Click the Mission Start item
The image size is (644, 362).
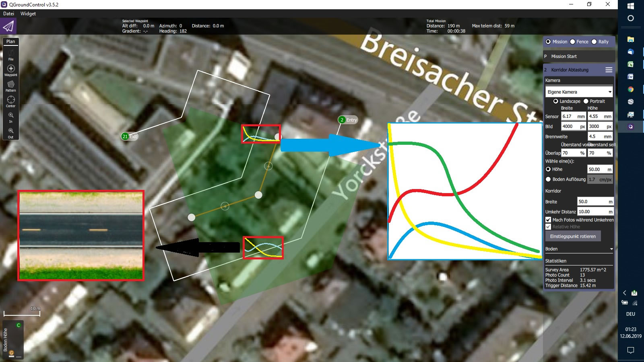click(x=564, y=57)
